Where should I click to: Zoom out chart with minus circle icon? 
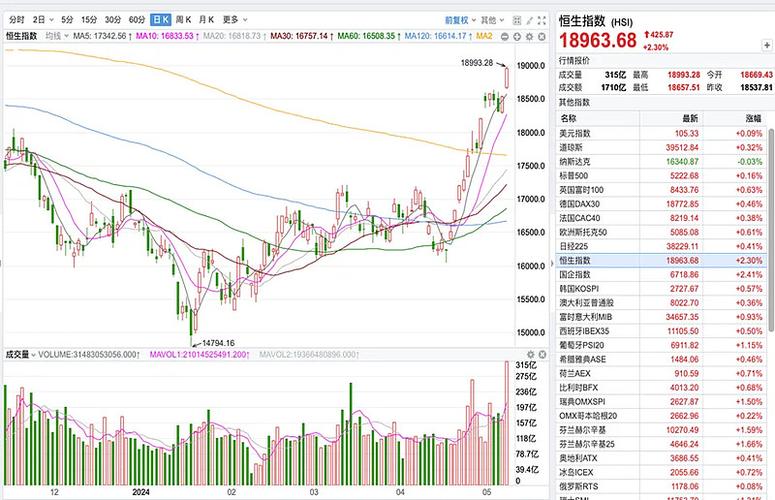coord(505,37)
